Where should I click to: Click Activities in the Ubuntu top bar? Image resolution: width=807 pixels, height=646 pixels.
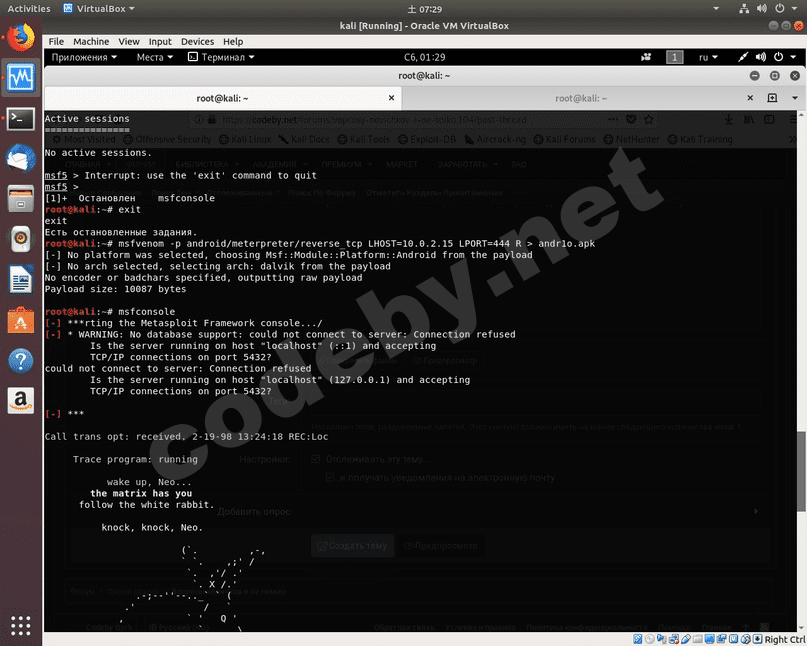29,9
